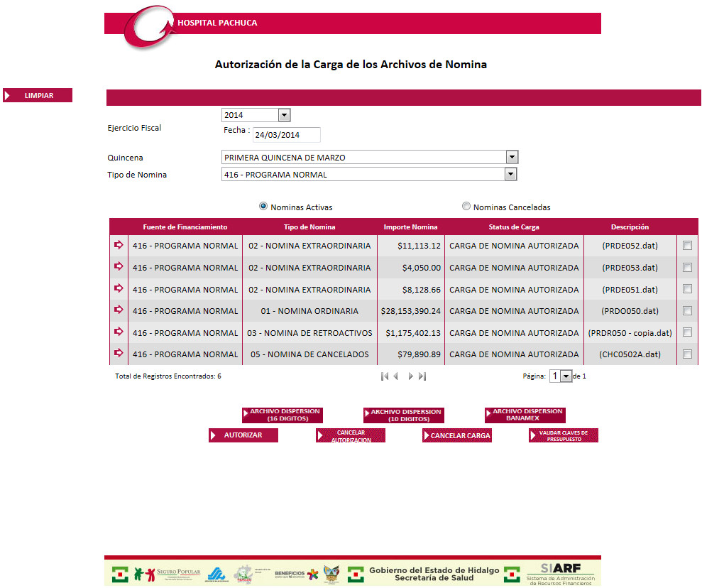
Task: Click the arrow icon for Nomina de Cancelados row
Action: [118, 354]
